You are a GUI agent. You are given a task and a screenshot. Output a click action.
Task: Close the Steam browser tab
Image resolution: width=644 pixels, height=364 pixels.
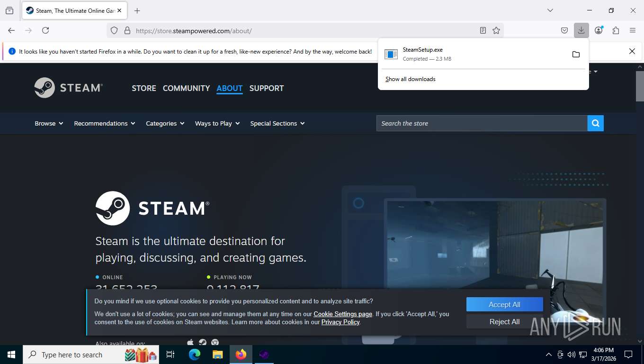pyautogui.click(x=119, y=10)
